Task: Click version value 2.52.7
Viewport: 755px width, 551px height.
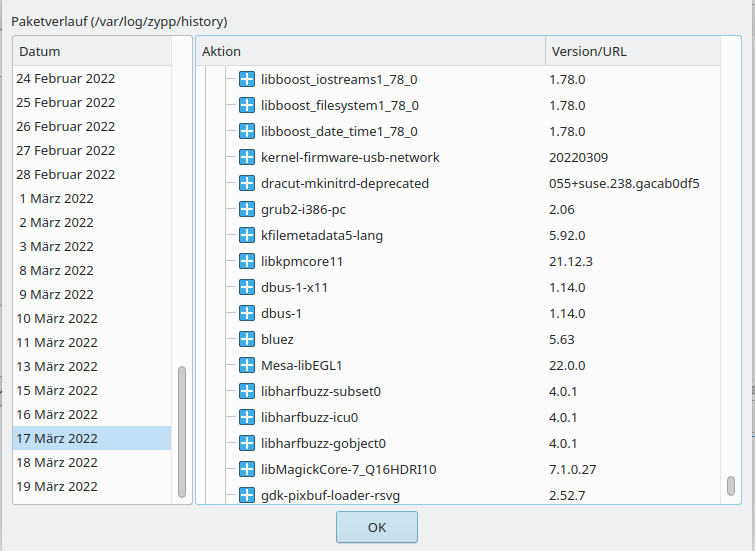Action: coord(567,496)
